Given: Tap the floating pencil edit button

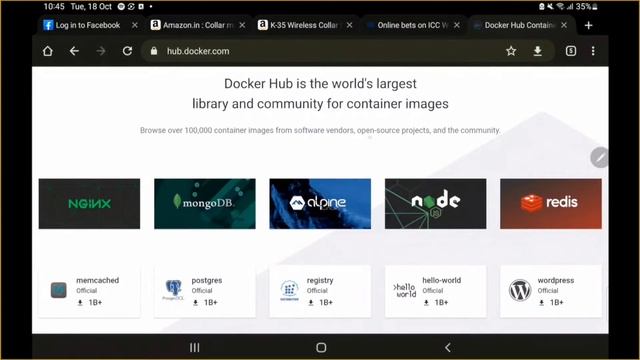Looking at the screenshot, I should (600, 158).
